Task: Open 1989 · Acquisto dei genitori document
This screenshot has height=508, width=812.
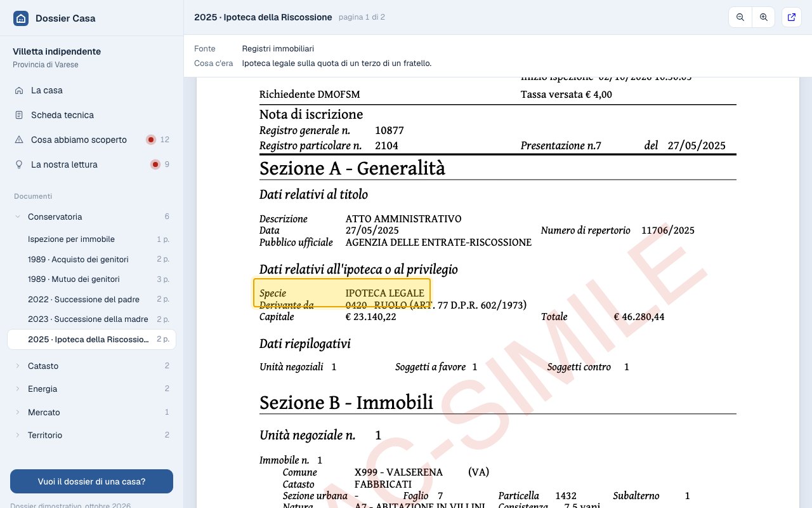Action: click(x=91, y=259)
